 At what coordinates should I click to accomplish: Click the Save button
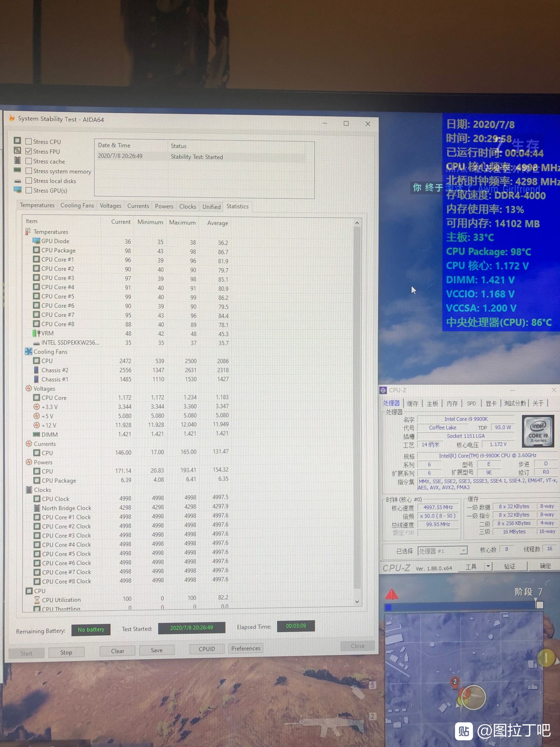click(157, 650)
